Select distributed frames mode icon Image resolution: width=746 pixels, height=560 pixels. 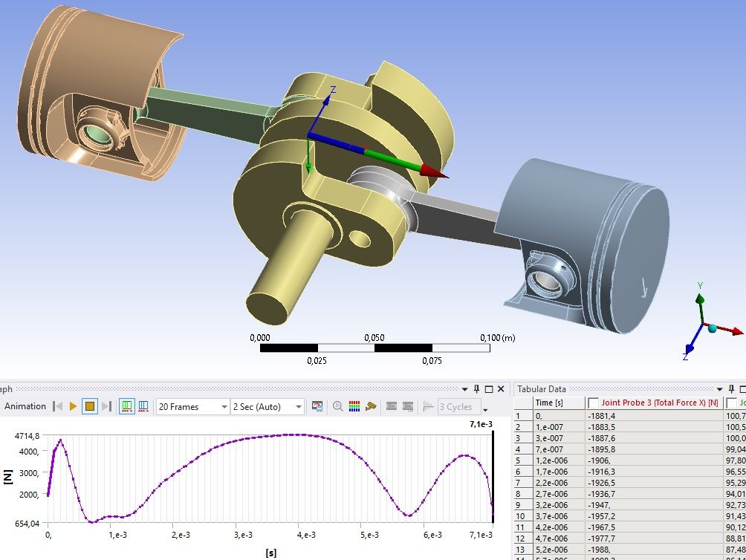click(126, 406)
